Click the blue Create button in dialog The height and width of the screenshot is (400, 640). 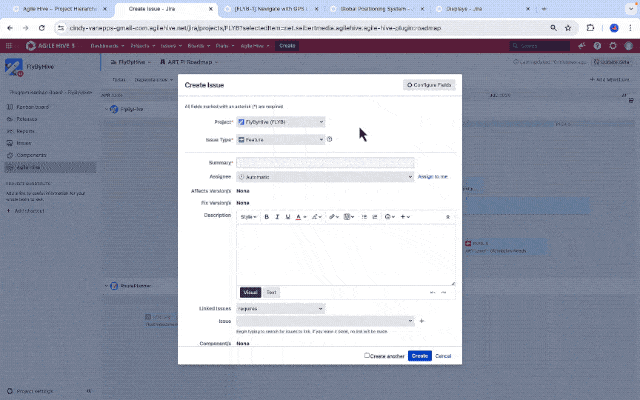tap(420, 356)
